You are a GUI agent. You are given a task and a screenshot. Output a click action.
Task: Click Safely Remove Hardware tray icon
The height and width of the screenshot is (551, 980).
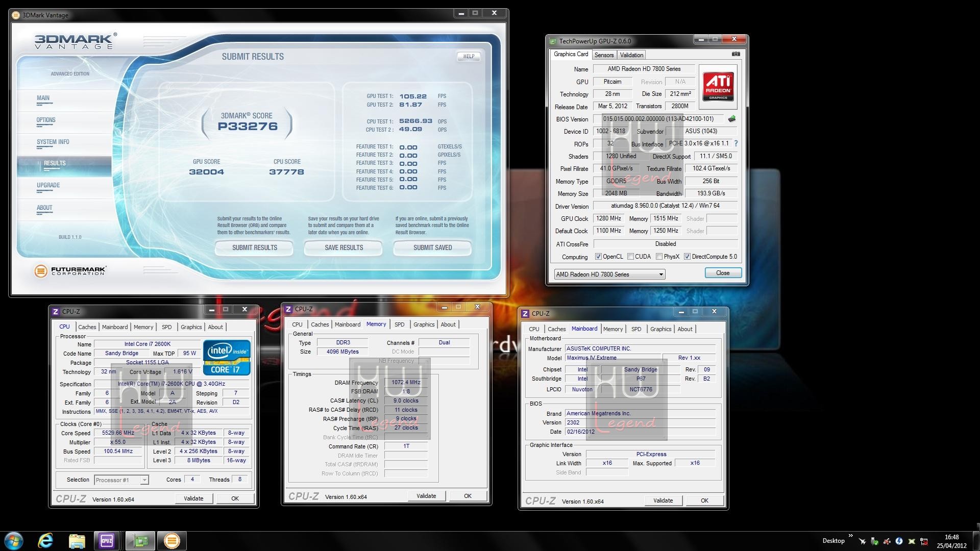pos(875,541)
